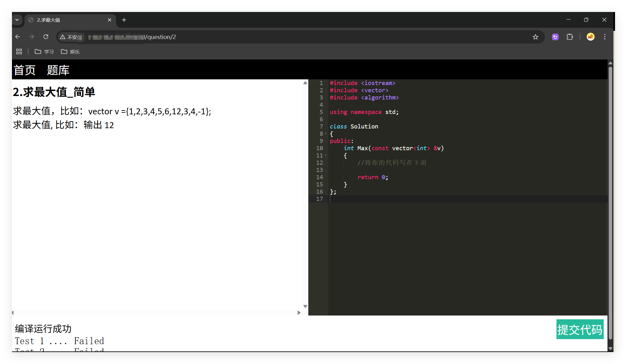This screenshot has height=364, width=627.
Task: Click the description panel scroll-up arrow
Action: point(305,83)
